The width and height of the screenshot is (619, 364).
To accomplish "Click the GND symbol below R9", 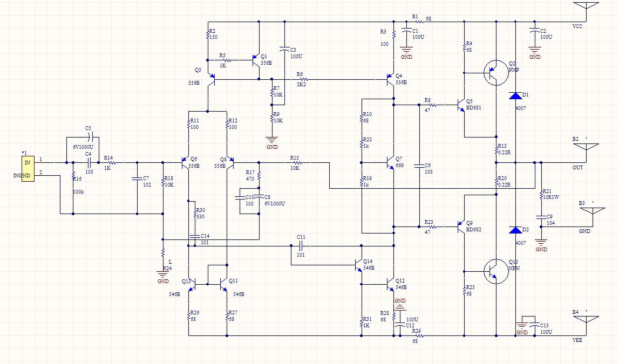I will (271, 140).
